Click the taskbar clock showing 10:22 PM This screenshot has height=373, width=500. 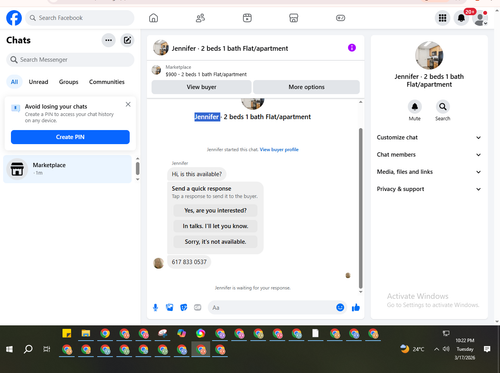click(x=465, y=349)
